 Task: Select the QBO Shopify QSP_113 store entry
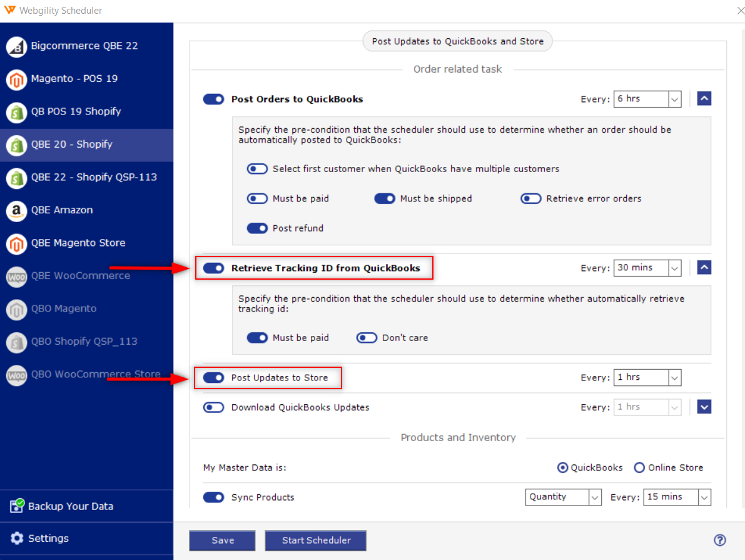pos(86,342)
